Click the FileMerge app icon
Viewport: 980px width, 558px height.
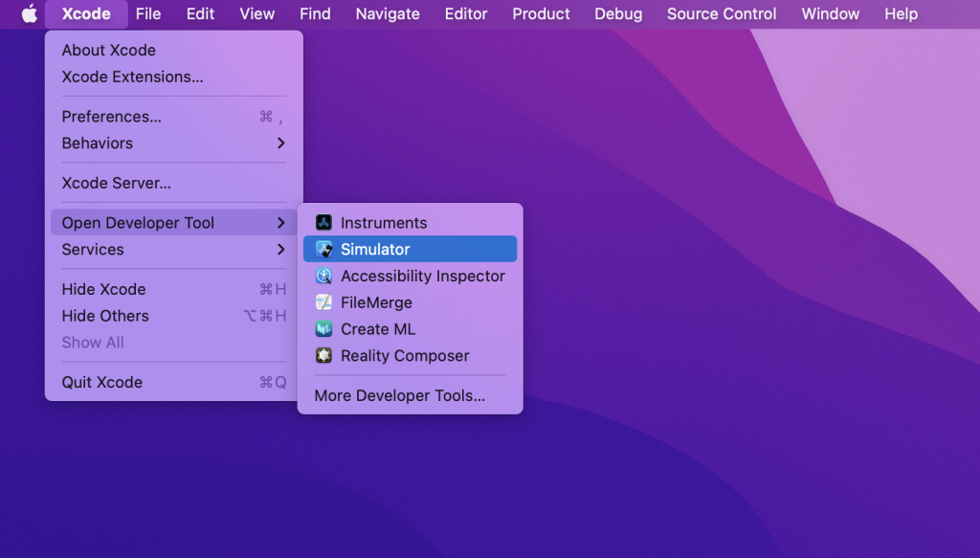(x=323, y=302)
